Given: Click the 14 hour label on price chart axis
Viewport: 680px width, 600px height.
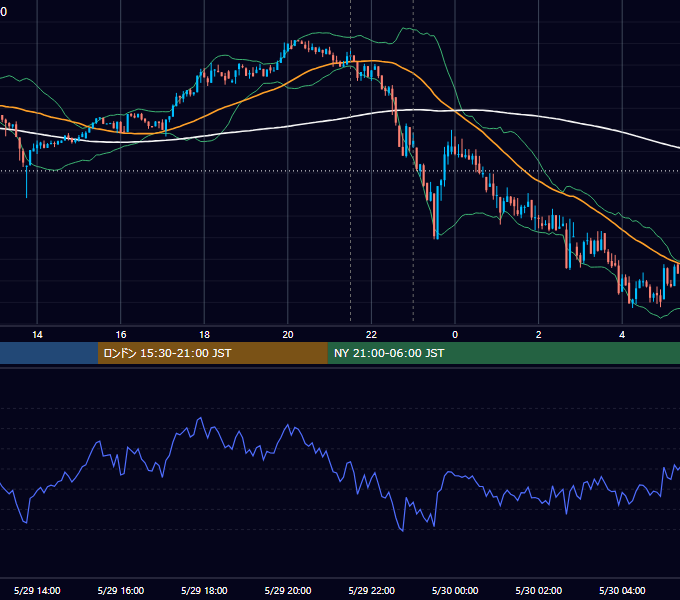Looking at the screenshot, I should click(37, 335).
